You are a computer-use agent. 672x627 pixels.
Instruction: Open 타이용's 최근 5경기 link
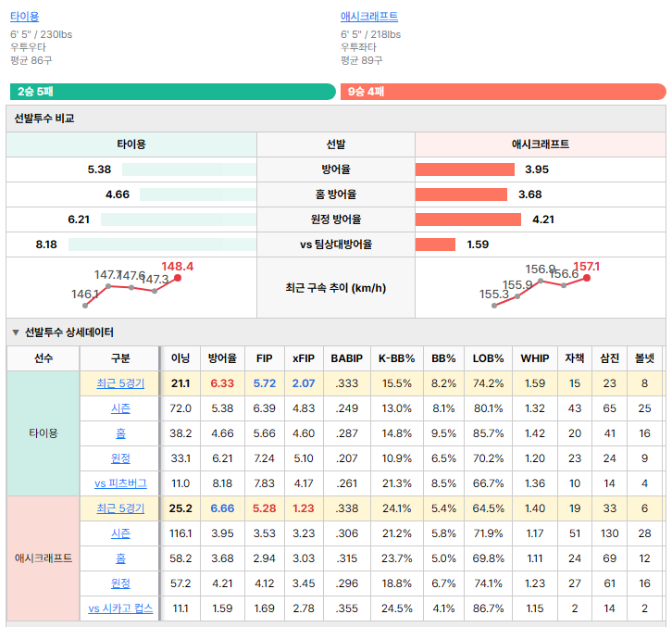point(120,383)
